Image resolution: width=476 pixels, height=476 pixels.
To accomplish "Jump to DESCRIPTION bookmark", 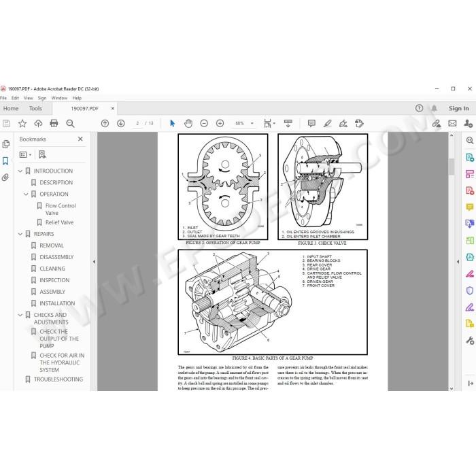I will tap(56, 182).
